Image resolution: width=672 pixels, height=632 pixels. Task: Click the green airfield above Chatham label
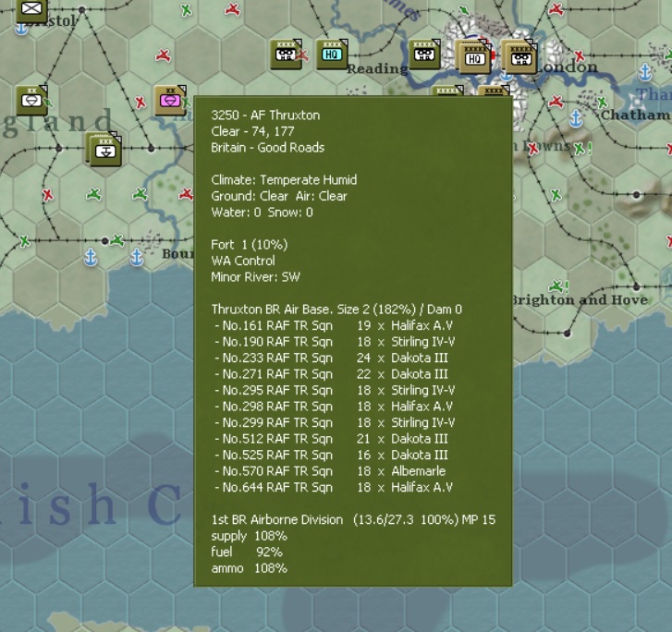602,103
